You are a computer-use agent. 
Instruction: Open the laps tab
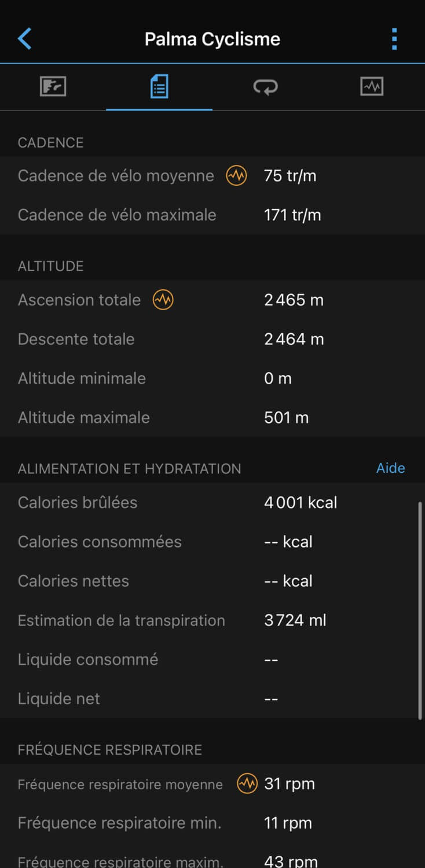point(265,87)
